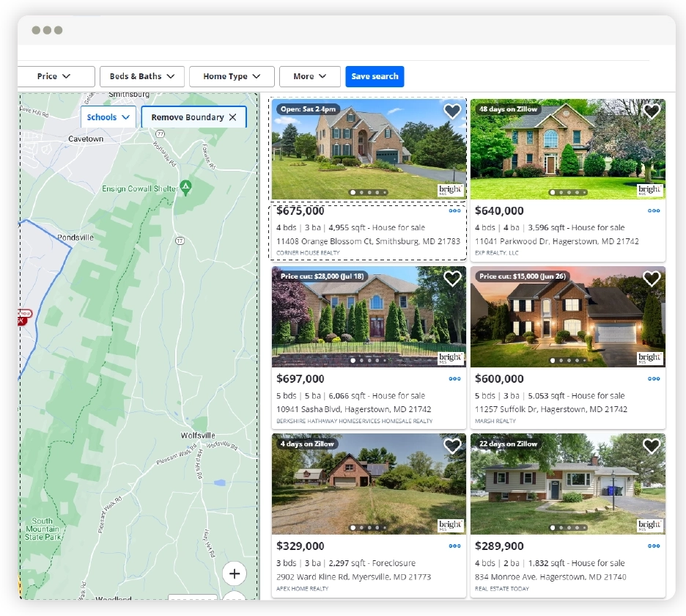Open the Home Type filter dropdown

pos(232,76)
